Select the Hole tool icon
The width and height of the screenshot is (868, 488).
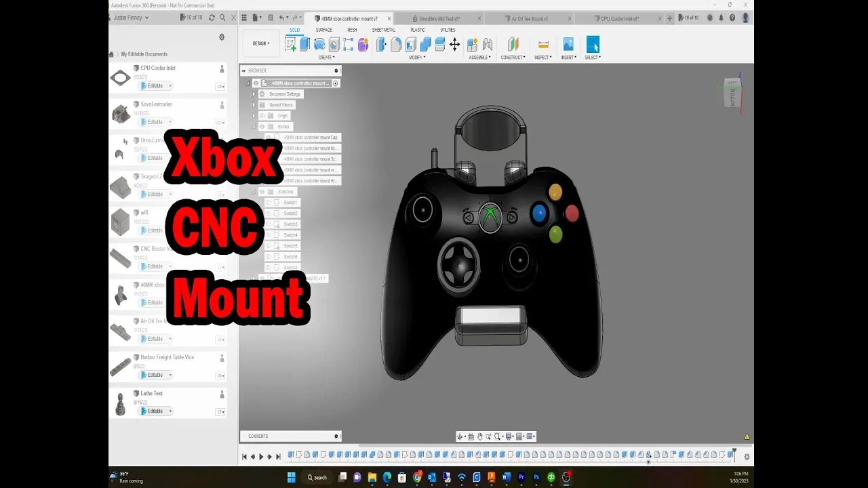pyautogui.click(x=334, y=45)
